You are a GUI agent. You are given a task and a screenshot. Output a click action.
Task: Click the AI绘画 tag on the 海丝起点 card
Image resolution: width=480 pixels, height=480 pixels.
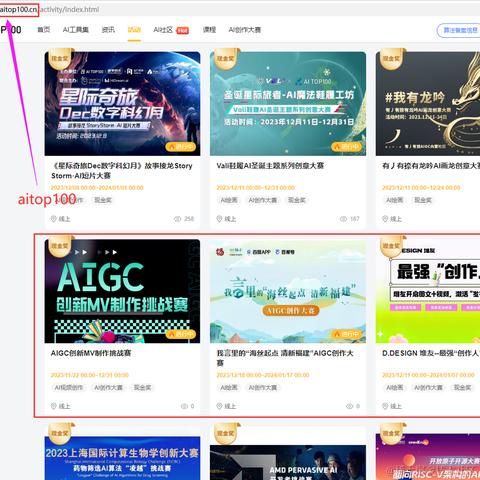point(229,387)
